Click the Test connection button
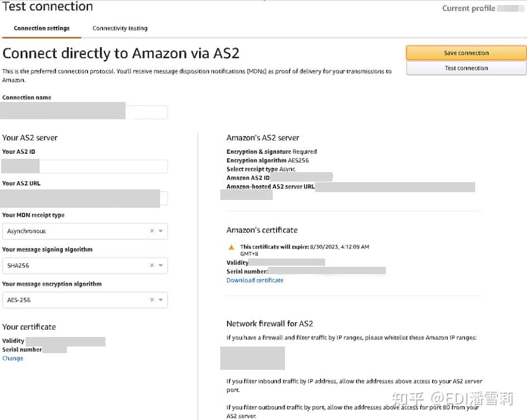 (466, 67)
